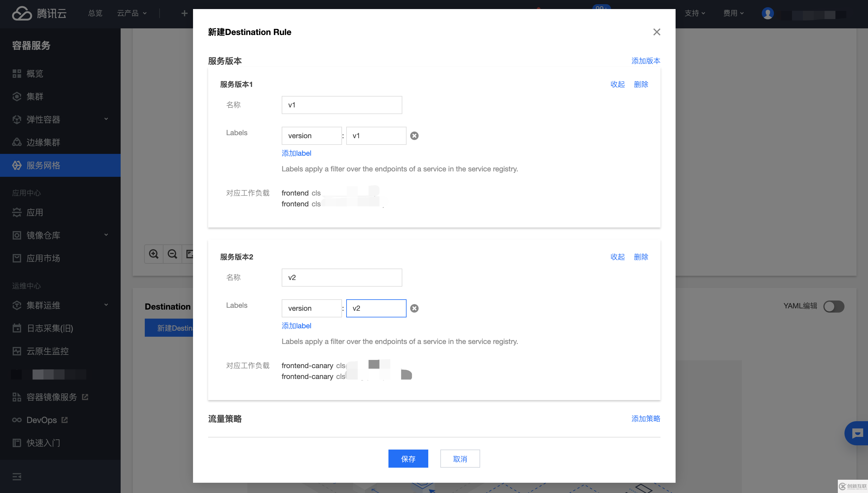The width and height of the screenshot is (868, 493).
Task: Expand 弹性容器 sidebar item
Action: coord(60,119)
